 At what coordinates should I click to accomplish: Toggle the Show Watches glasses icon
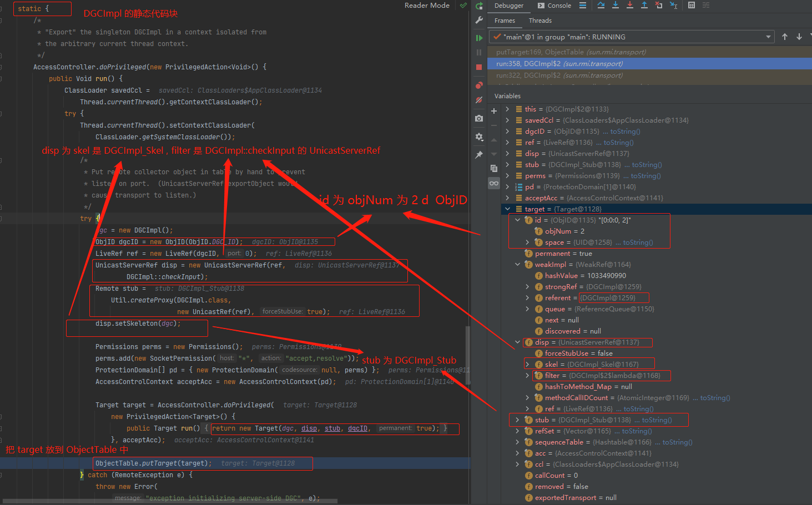tap(494, 183)
